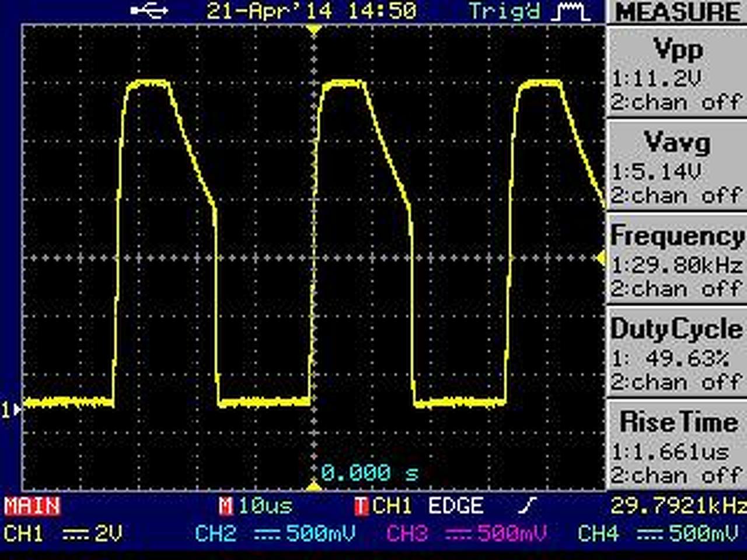Click the date 21-Apr'14 in top bar
Image resolution: width=747 pixels, height=560 pixels.
tap(272, 11)
